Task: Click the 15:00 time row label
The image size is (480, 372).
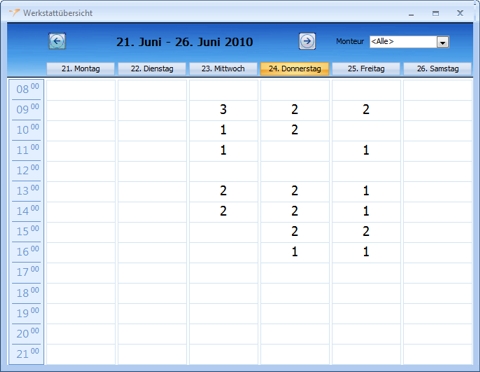Action: click(27, 231)
